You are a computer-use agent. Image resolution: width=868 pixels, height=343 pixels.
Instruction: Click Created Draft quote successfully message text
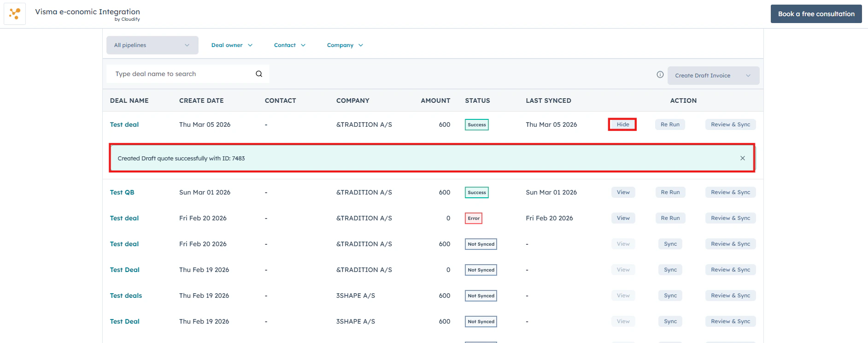coord(181,158)
